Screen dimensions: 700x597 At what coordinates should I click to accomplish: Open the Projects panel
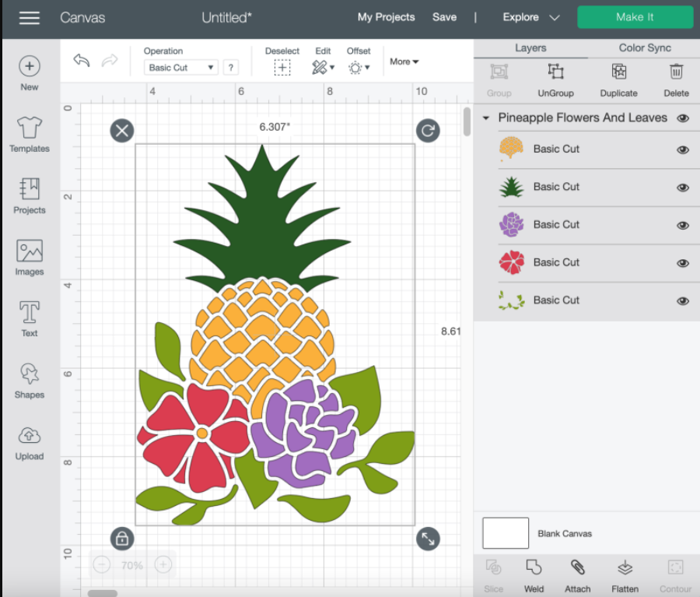point(30,195)
